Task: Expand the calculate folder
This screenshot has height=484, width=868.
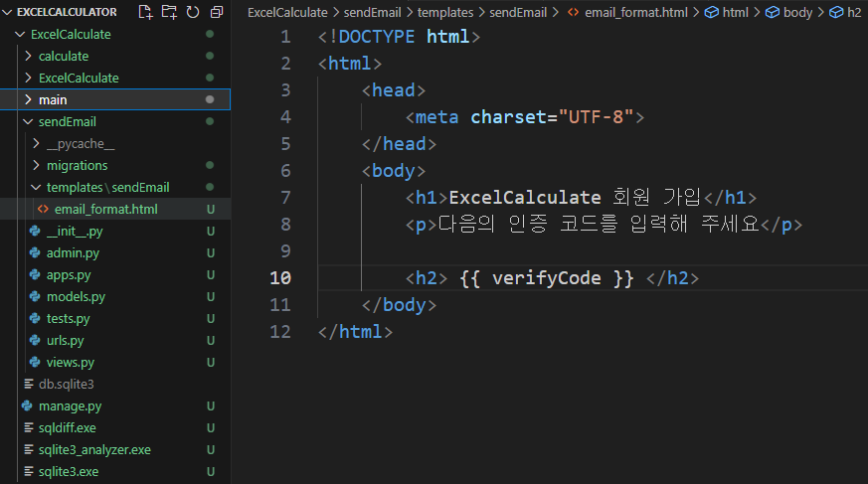Action: point(28,56)
